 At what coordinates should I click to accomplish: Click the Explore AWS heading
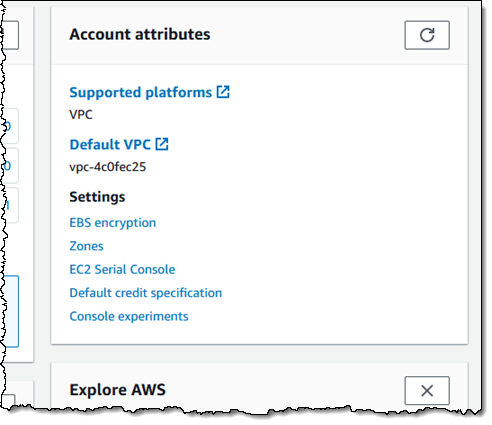(117, 390)
